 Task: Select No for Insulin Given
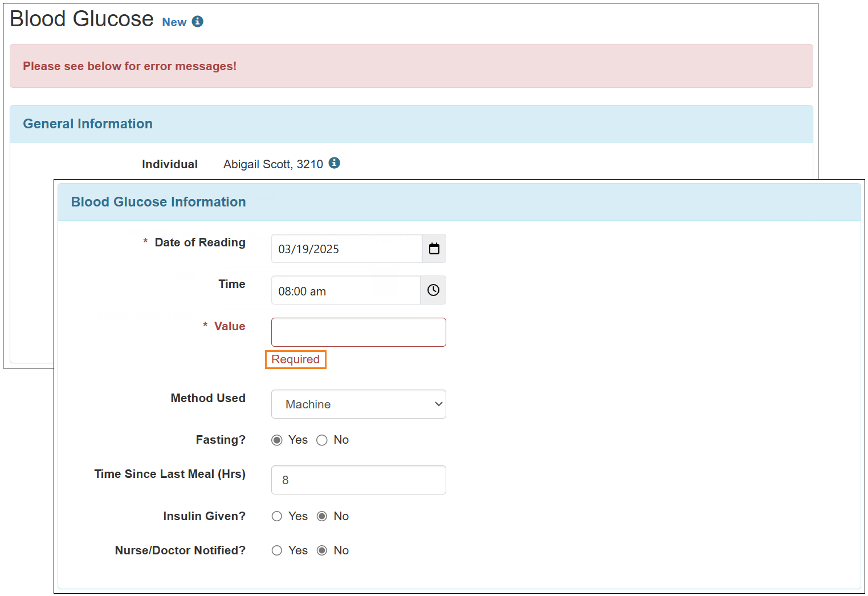(x=322, y=516)
